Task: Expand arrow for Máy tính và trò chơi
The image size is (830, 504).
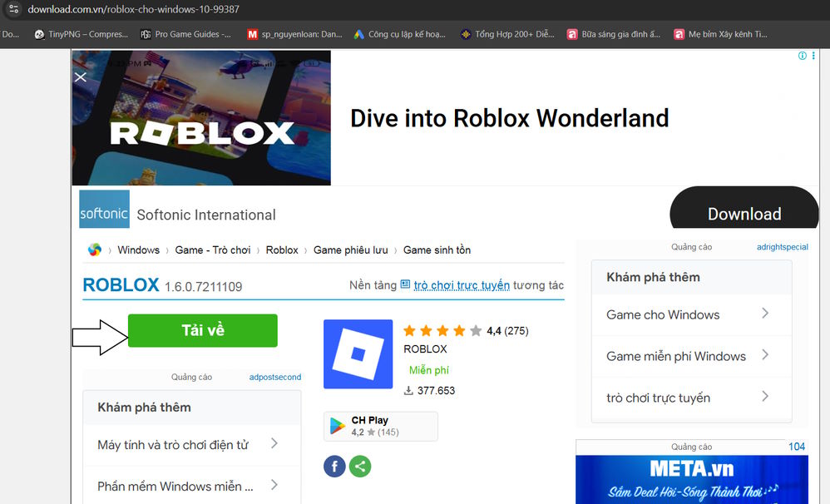Action: pos(274,443)
